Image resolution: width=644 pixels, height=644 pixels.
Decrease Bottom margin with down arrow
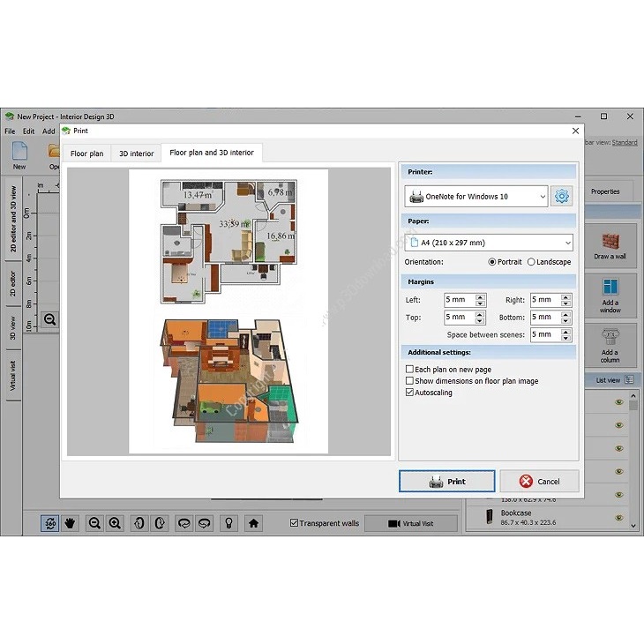point(566,321)
